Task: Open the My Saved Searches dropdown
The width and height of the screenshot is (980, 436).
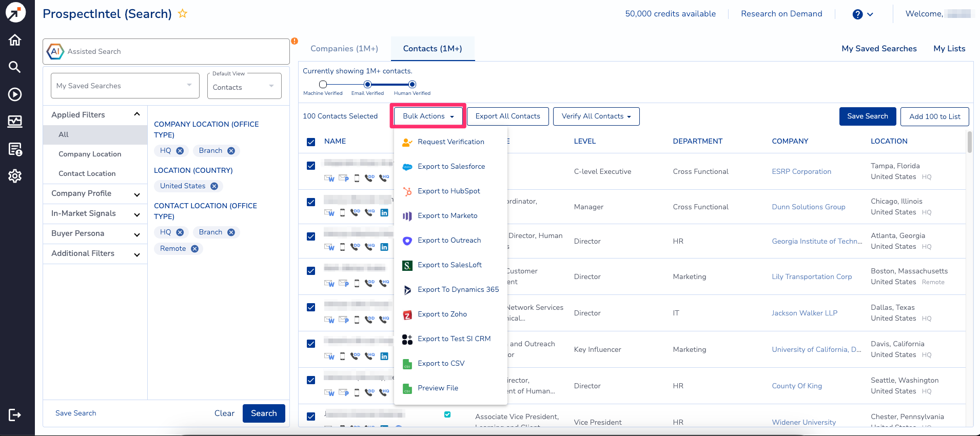Action: pyautogui.click(x=125, y=86)
